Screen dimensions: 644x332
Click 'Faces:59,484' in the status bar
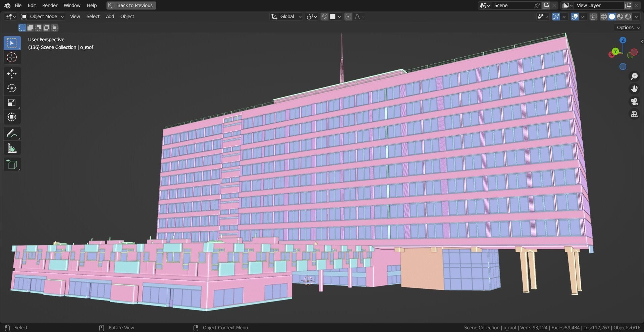click(566, 328)
